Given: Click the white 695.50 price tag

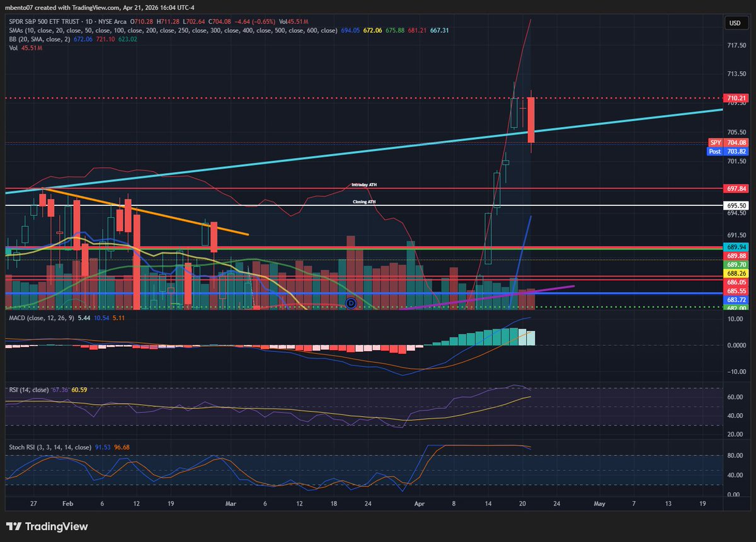Looking at the screenshot, I should [736, 205].
